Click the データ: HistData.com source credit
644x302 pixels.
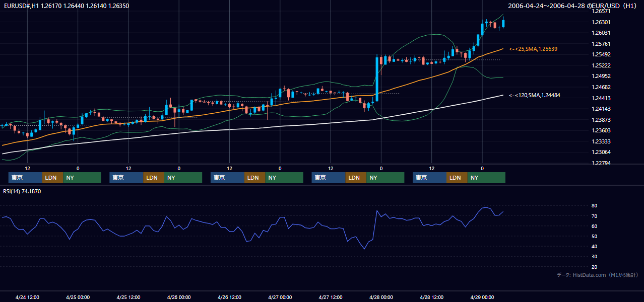tap(598, 275)
